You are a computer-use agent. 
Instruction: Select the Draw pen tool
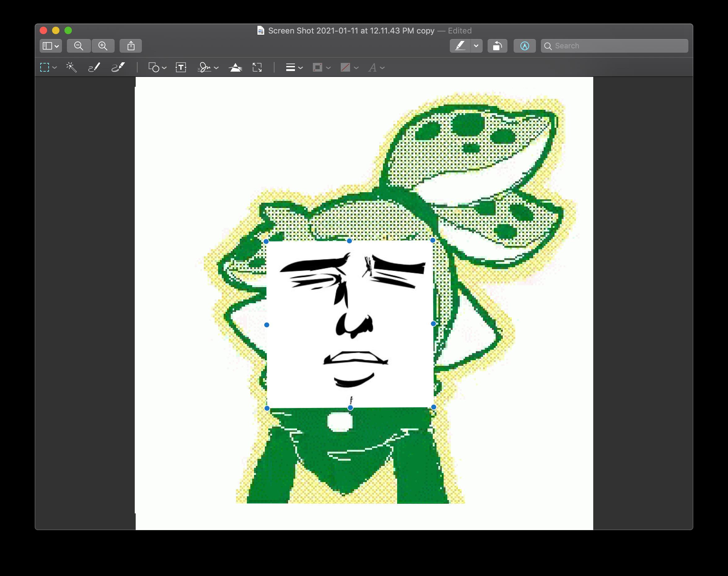(x=118, y=68)
